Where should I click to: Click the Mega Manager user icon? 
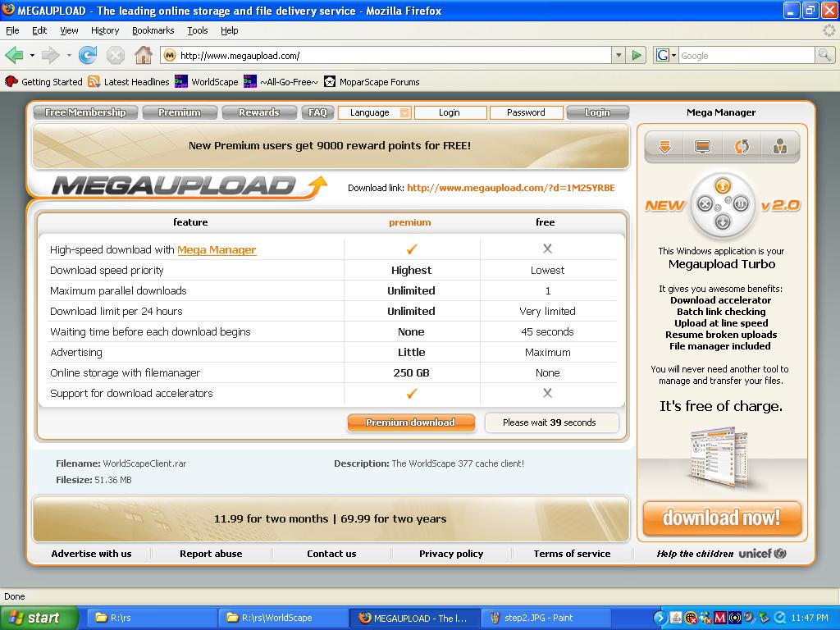[x=780, y=146]
